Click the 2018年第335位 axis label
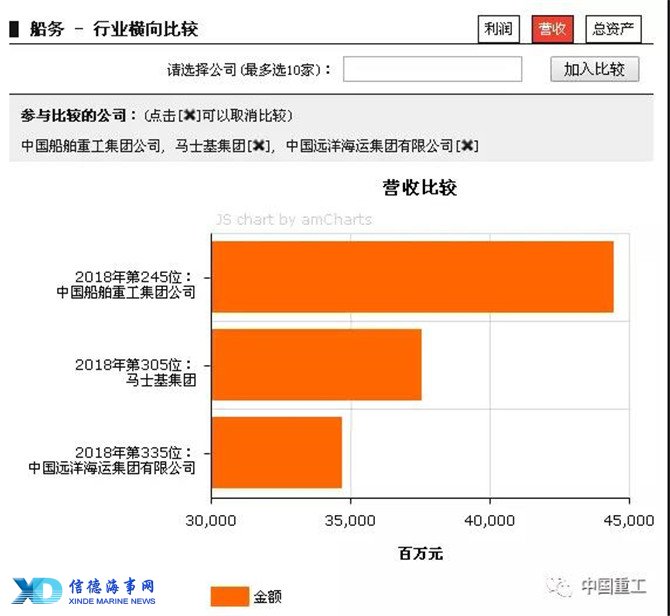This screenshot has height=616, width=670. pos(134,452)
